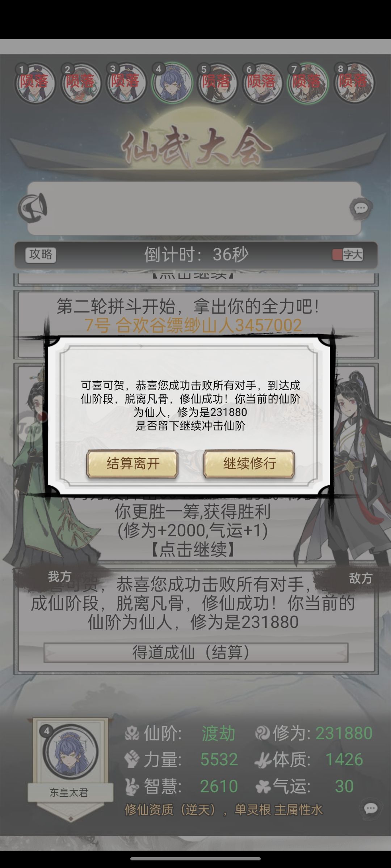Open the 攻略 strategy guide
Screen dimensions: 391x868
click(41, 255)
